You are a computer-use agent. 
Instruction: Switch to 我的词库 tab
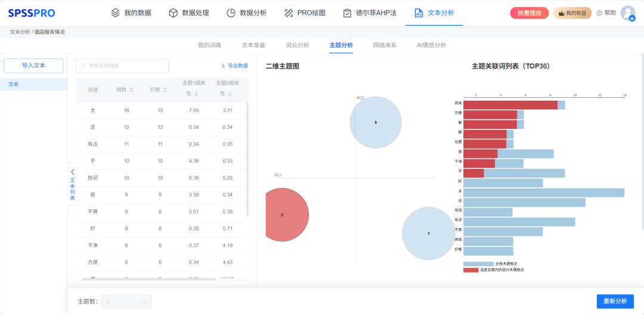209,45
